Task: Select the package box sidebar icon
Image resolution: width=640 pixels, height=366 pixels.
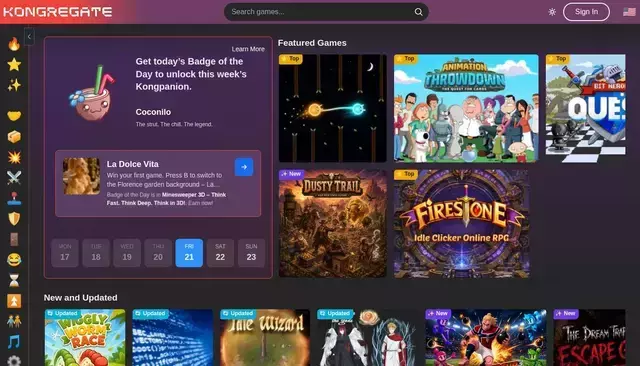Action: coord(14,137)
